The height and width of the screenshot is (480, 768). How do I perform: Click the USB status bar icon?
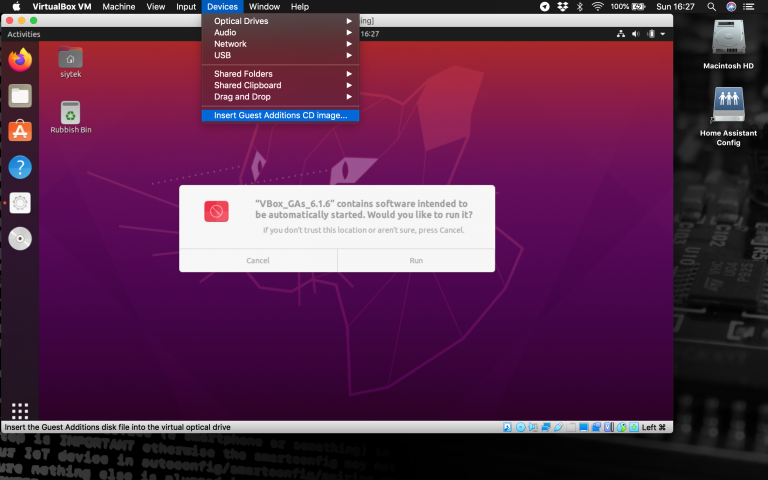pos(558,427)
